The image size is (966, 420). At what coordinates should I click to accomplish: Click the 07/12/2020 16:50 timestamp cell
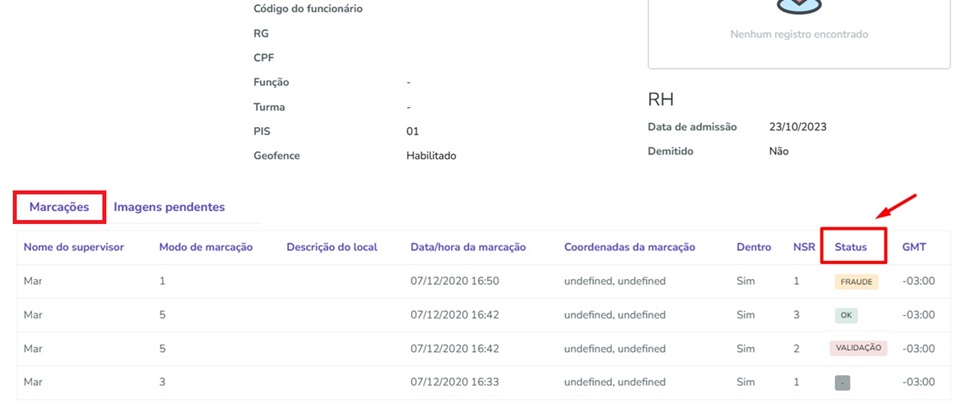coord(455,281)
